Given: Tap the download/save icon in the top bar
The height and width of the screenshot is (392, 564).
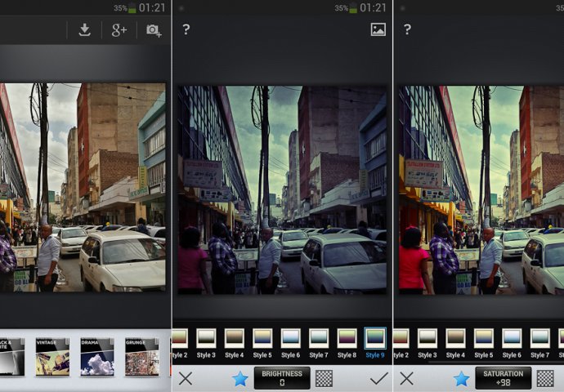Looking at the screenshot, I should coord(84,30).
